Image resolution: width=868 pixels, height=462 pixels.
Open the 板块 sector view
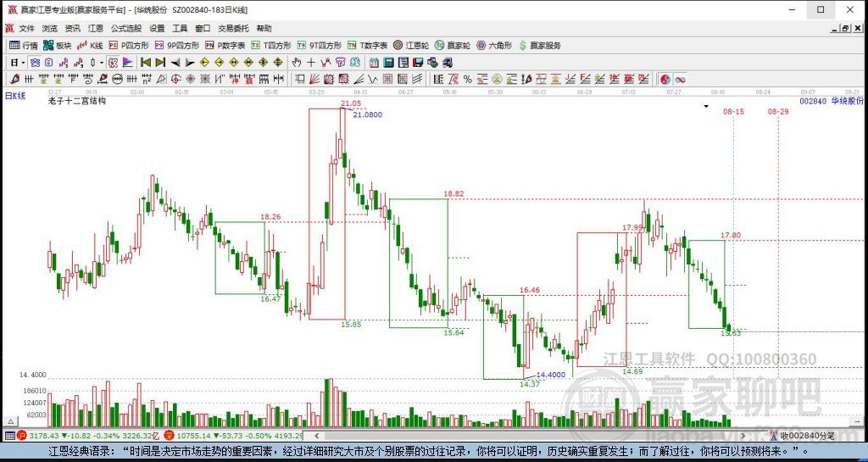(x=57, y=46)
